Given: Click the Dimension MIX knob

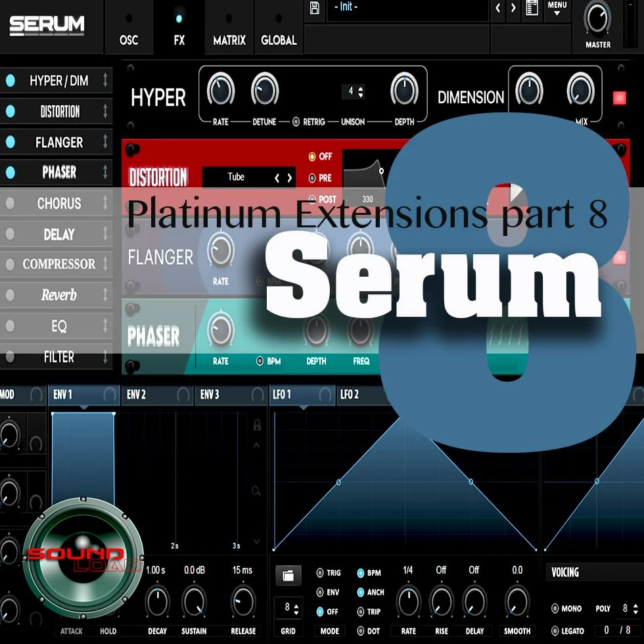Looking at the screenshot, I should tap(580, 90).
